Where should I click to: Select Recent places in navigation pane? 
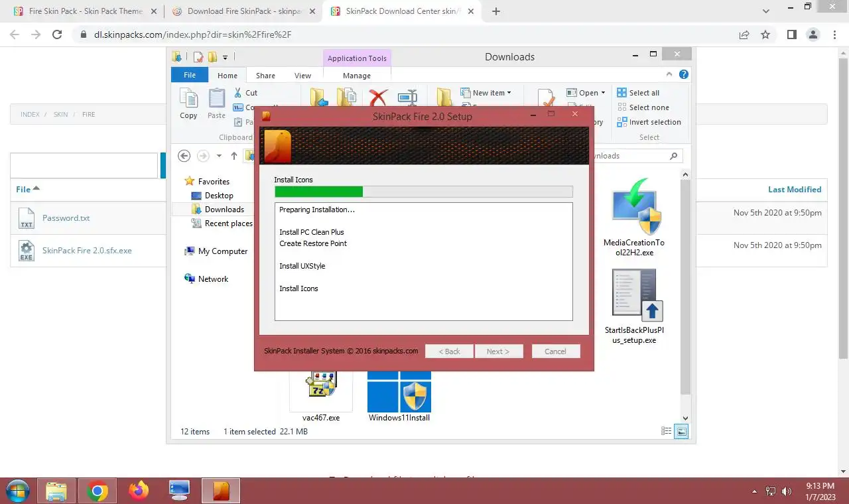point(222,223)
